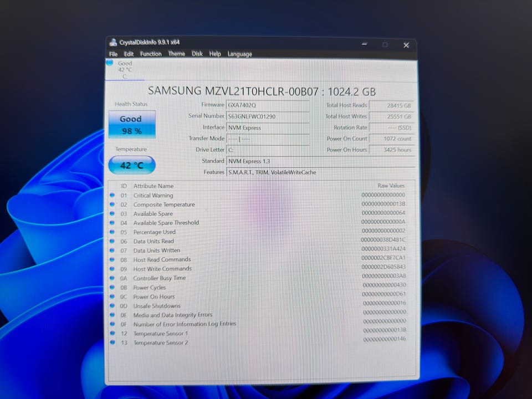Open the Theme menu
532x399 pixels.
click(176, 54)
